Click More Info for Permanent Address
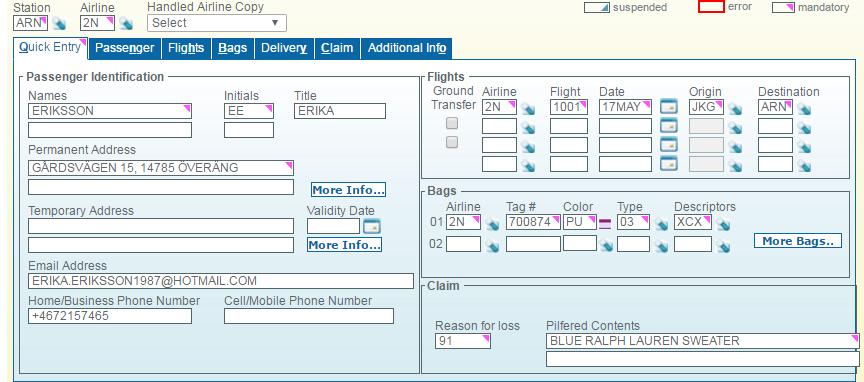 tap(348, 190)
